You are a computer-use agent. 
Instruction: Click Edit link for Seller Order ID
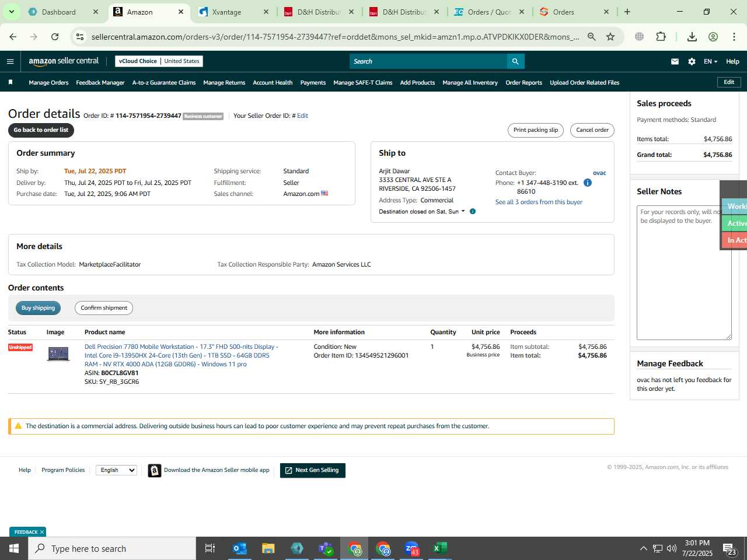302,116
